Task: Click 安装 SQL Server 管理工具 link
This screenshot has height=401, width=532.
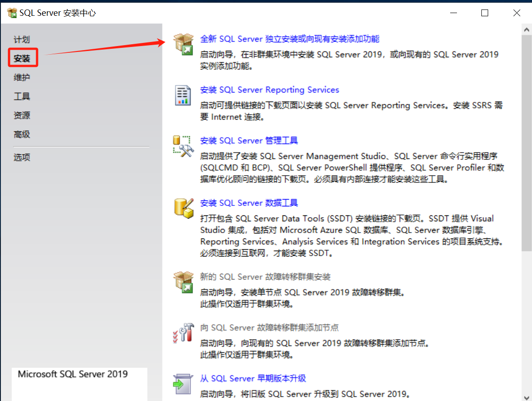Action: pos(249,140)
